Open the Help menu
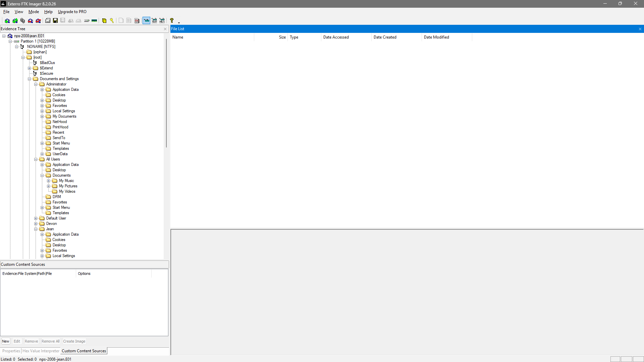This screenshot has width=644, height=362. pyautogui.click(x=48, y=12)
